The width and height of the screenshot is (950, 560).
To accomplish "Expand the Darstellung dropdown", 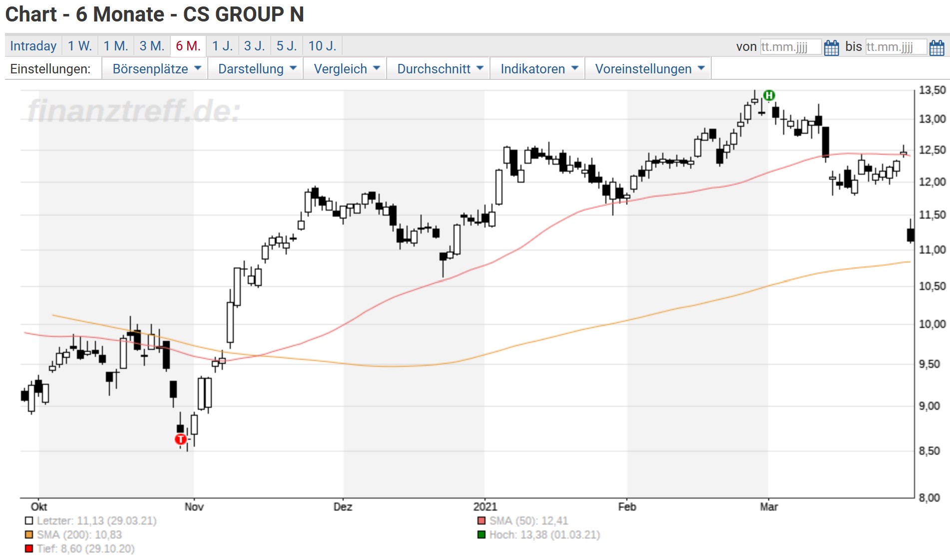I will pyautogui.click(x=256, y=68).
